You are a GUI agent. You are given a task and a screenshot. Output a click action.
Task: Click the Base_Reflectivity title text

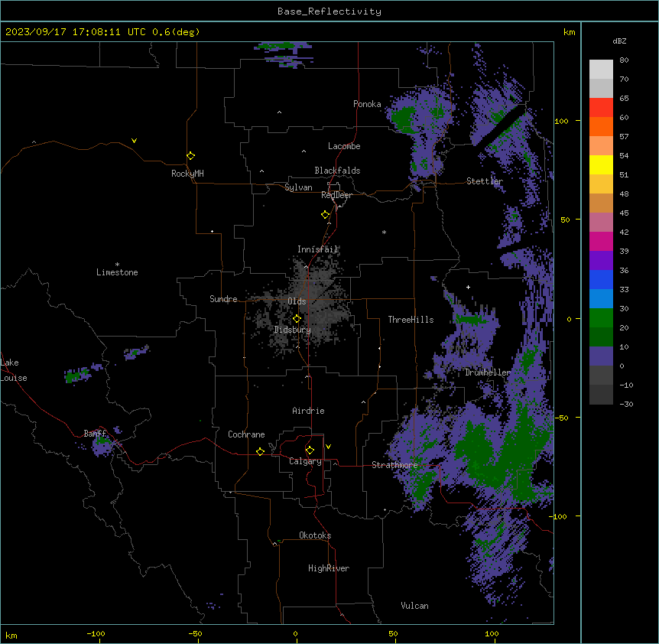pos(329,11)
